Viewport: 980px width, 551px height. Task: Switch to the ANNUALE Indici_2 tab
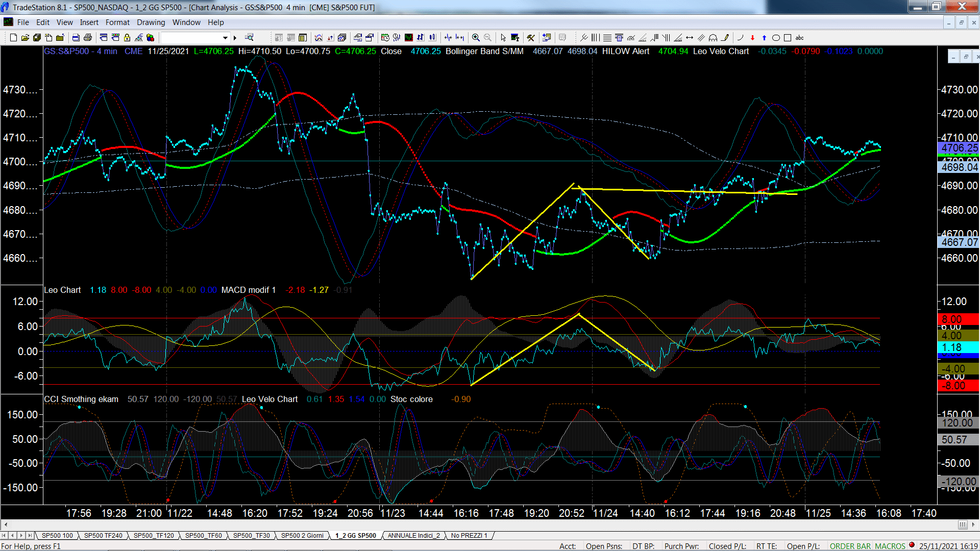[x=413, y=536]
